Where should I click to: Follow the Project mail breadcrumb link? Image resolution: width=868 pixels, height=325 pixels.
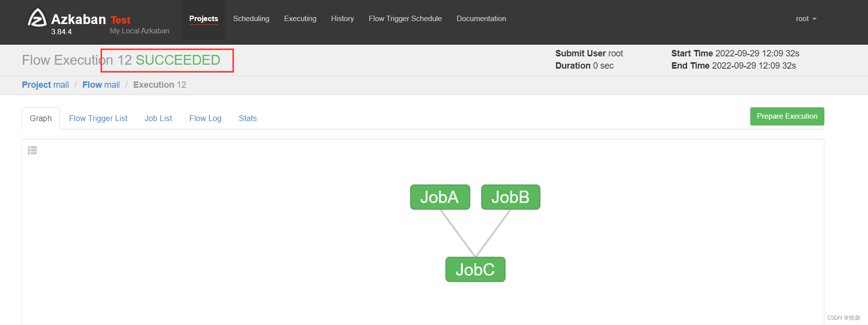pyautogui.click(x=45, y=85)
